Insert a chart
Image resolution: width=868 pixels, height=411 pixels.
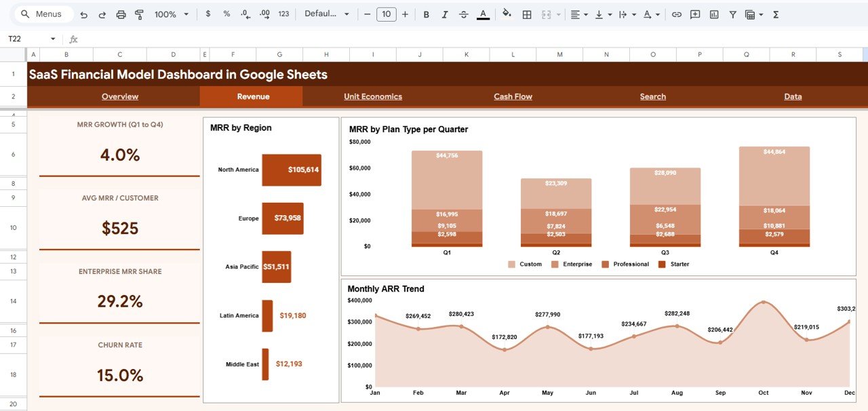713,14
